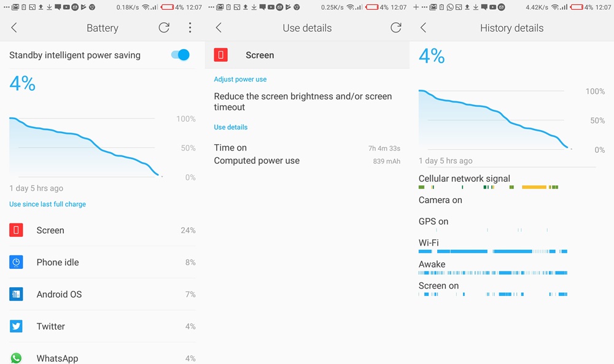Toggle Standby intelligent power saving switch
The width and height of the screenshot is (614, 364).
pos(180,55)
